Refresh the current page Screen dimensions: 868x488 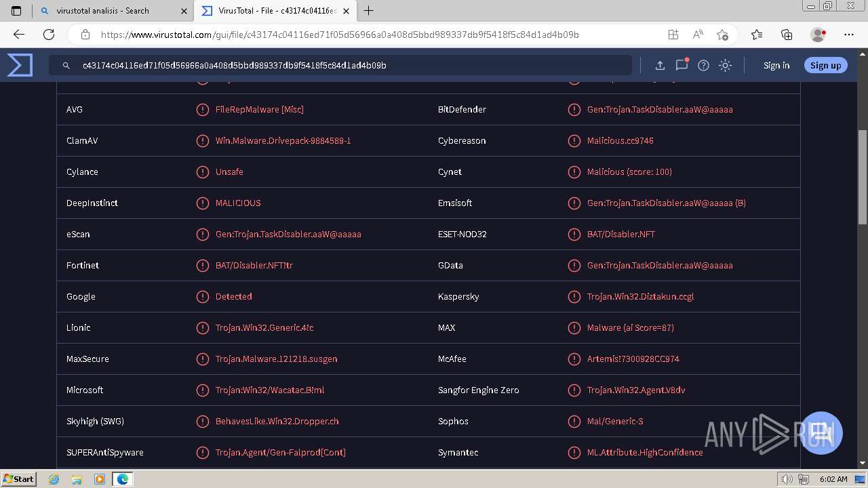tap(49, 35)
